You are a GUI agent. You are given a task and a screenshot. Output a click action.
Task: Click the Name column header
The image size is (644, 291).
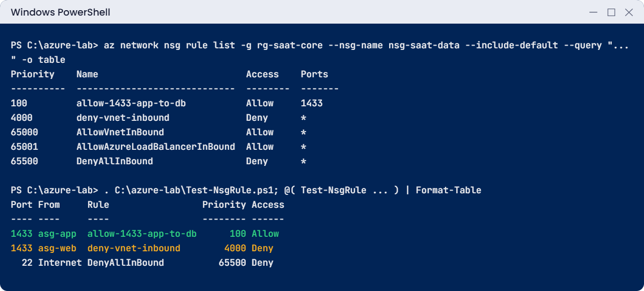tap(87, 74)
